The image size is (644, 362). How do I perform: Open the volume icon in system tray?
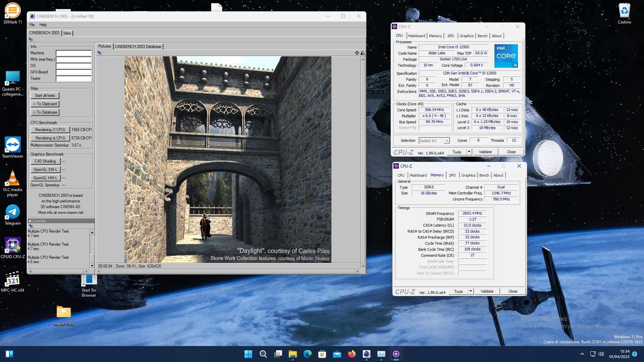tap(601, 354)
